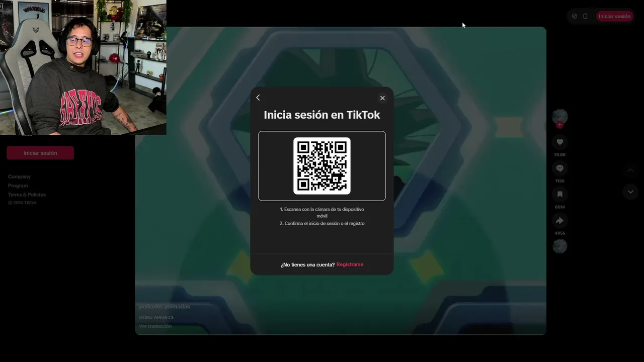Viewport: 644px width, 362px height.
Task: Click the "Ver traducción" link on the video
Action: (155, 326)
